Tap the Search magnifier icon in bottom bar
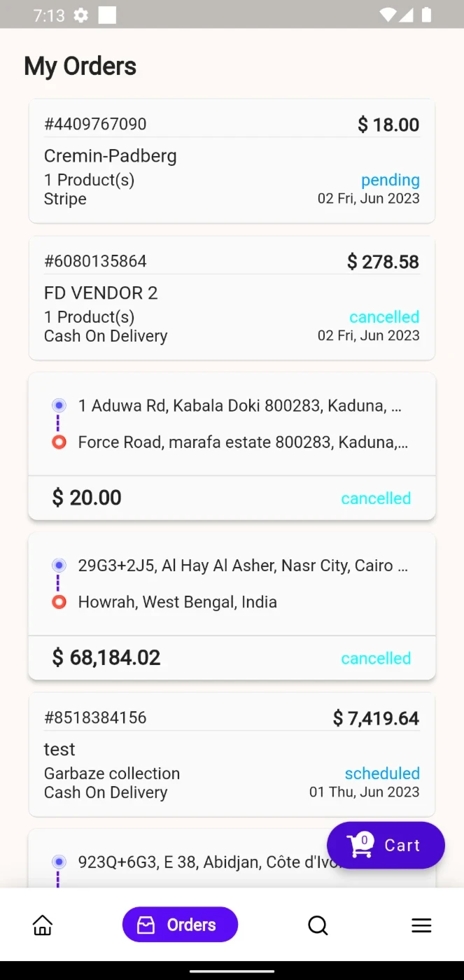Image resolution: width=464 pixels, height=980 pixels. click(318, 925)
